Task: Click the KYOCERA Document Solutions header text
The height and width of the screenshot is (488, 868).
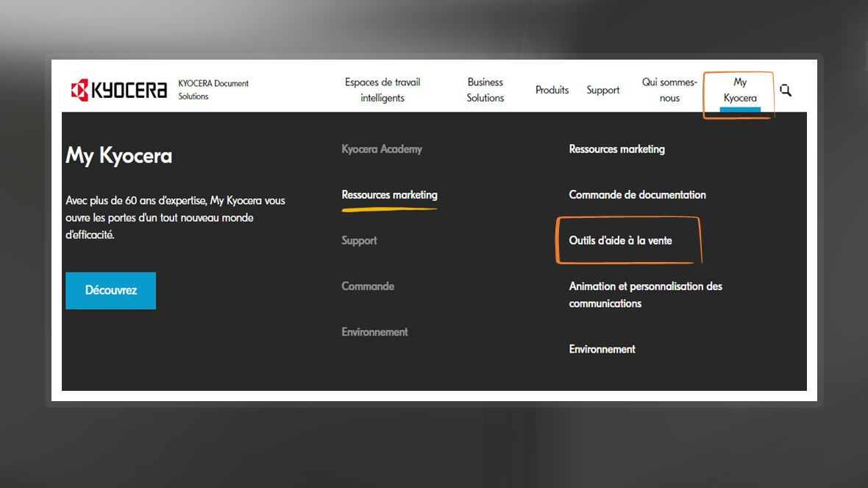Action: 213,90
